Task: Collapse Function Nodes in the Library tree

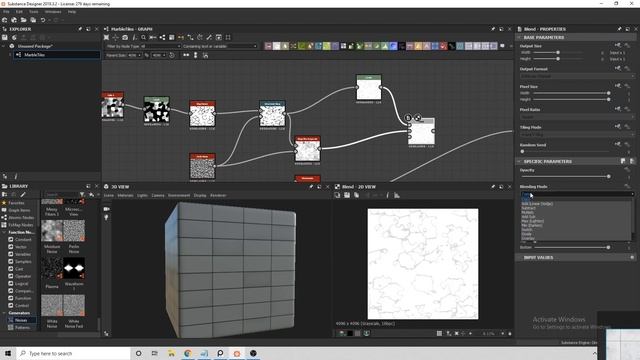Action: point(4,232)
